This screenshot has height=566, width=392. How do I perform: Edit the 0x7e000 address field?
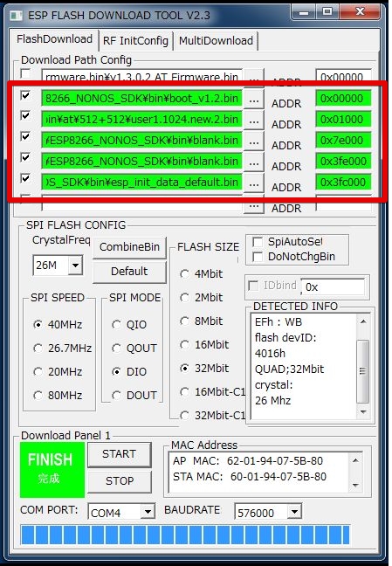tap(343, 140)
